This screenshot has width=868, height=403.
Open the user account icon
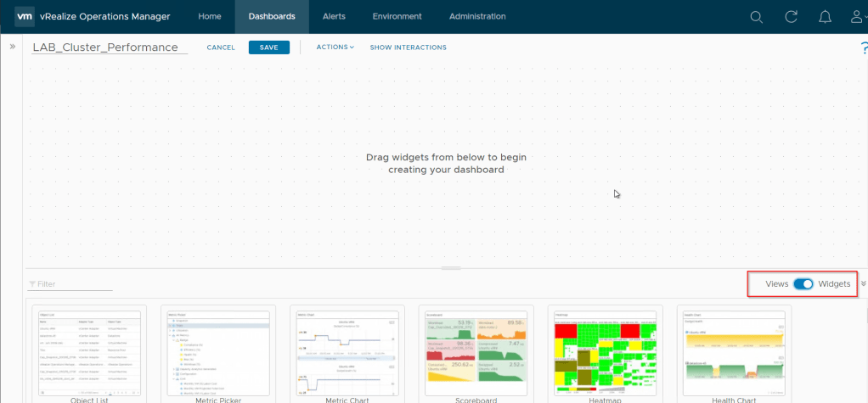pyautogui.click(x=857, y=17)
